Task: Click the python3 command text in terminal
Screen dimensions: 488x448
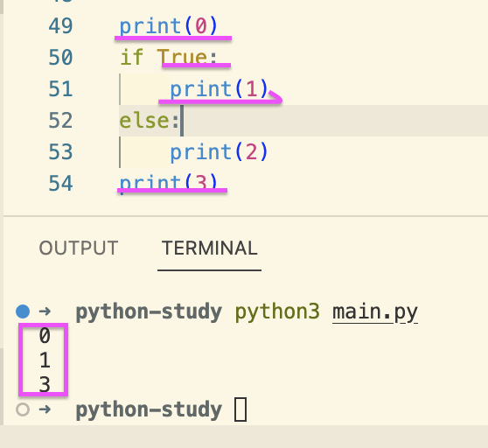Action: click(277, 311)
